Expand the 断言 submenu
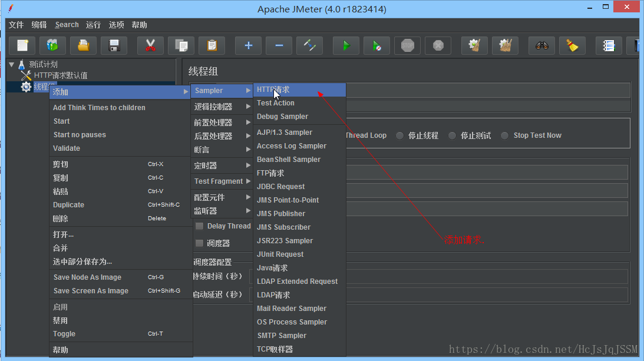The height and width of the screenshot is (361, 644). (x=222, y=150)
